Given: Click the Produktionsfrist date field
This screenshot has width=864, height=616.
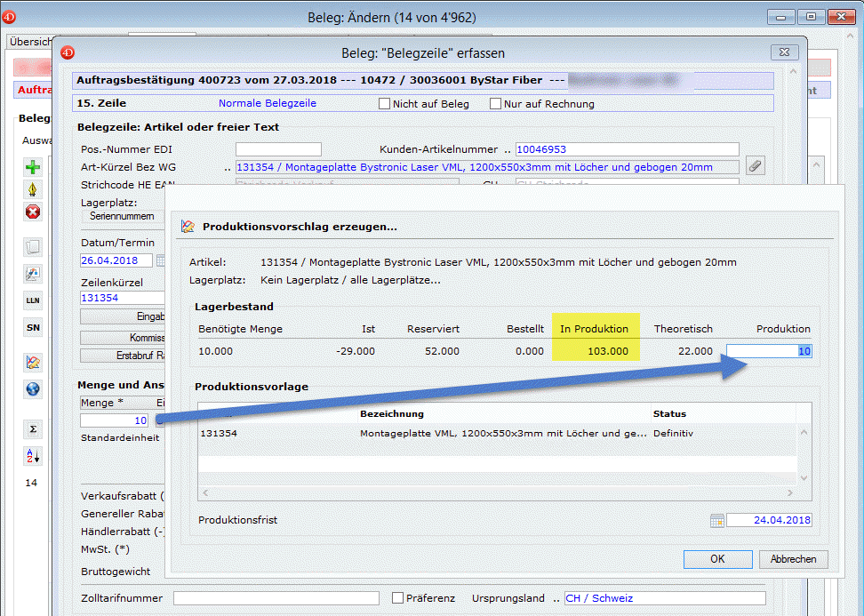Looking at the screenshot, I should pyautogui.click(x=769, y=521).
